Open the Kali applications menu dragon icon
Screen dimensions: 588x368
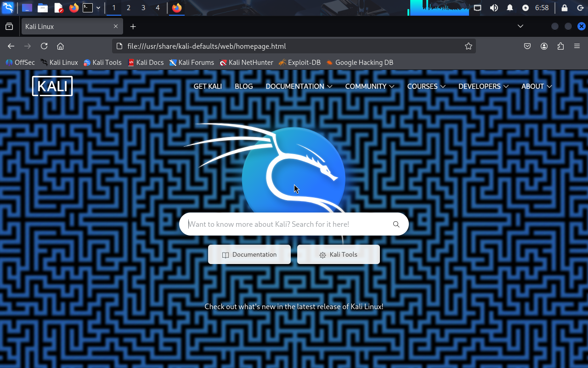coord(8,8)
